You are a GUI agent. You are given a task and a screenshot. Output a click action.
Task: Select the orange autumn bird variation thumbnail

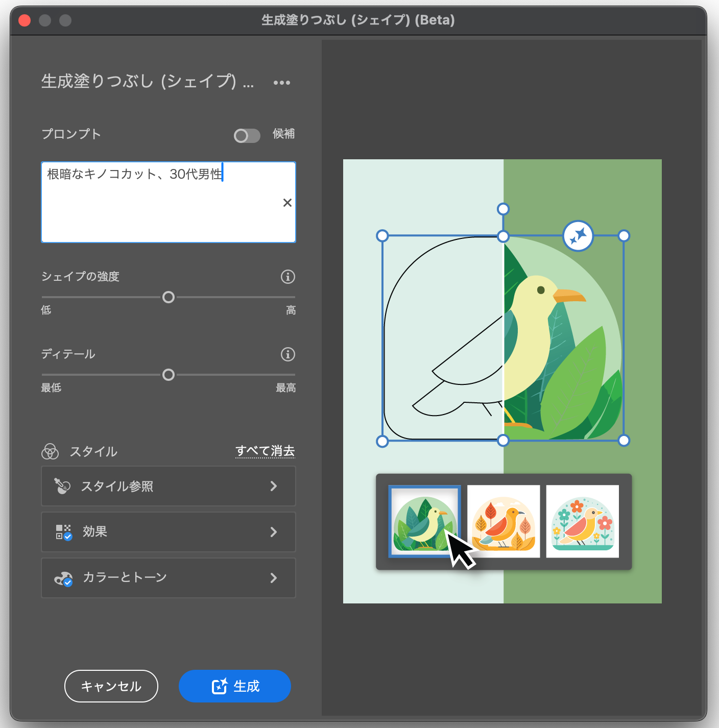(x=504, y=521)
